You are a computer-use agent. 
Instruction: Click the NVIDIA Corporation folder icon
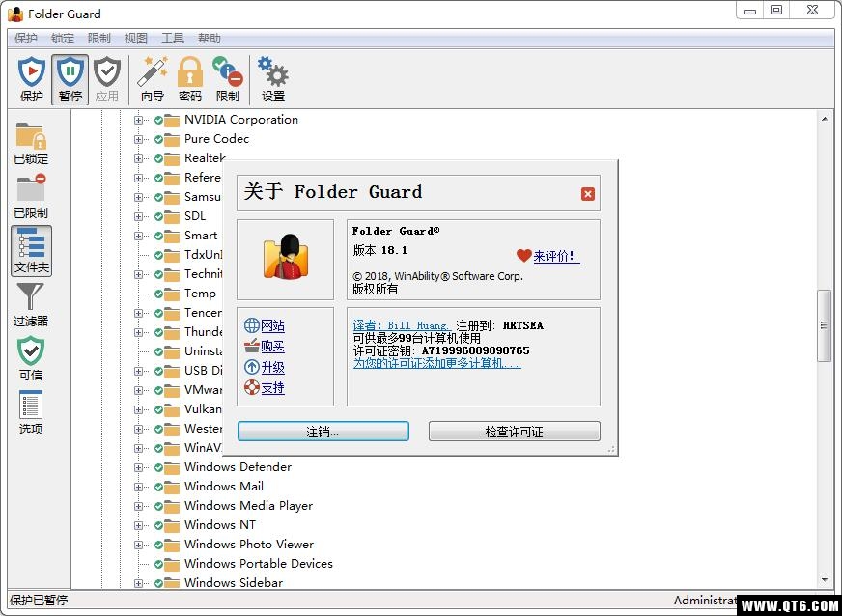pyautogui.click(x=172, y=121)
